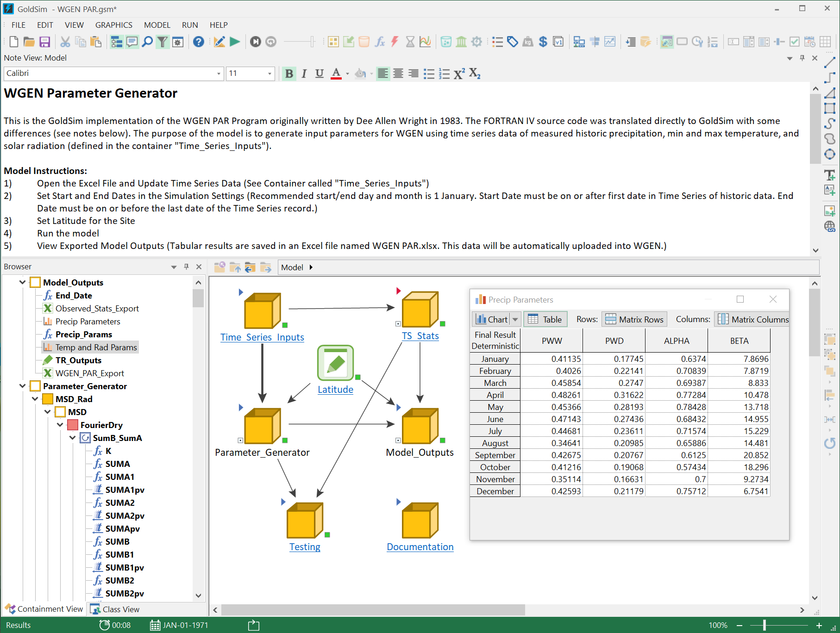Collapse the FourierDry tree node
The width and height of the screenshot is (840, 633).
coord(60,425)
